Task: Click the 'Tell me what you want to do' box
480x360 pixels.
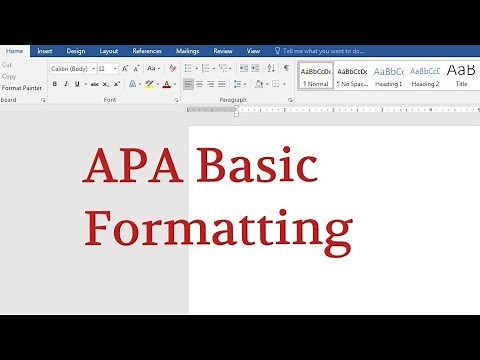Action: pos(319,51)
